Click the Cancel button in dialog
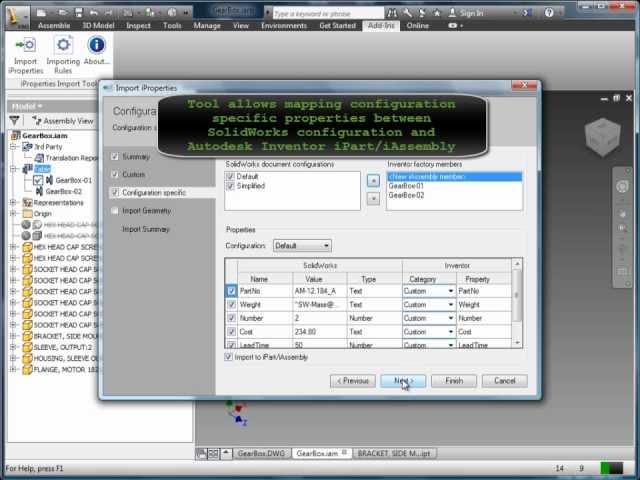The image size is (640, 480). pos(504,381)
